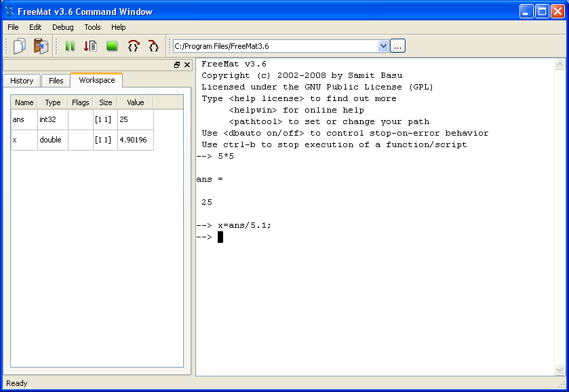
Task: Open the Debug menu
Action: pos(63,27)
